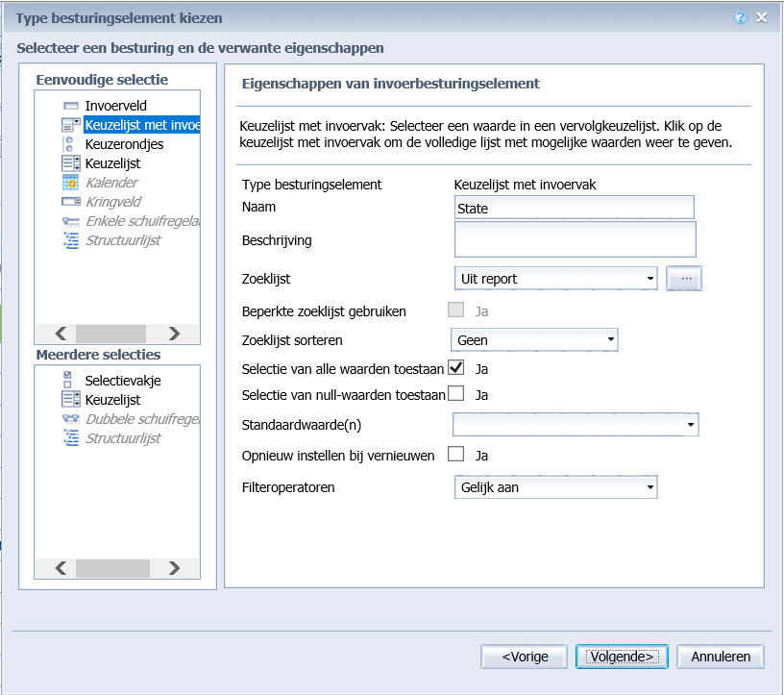
Task: Select the Selectievakje checkbox icon
Action: coord(71,381)
